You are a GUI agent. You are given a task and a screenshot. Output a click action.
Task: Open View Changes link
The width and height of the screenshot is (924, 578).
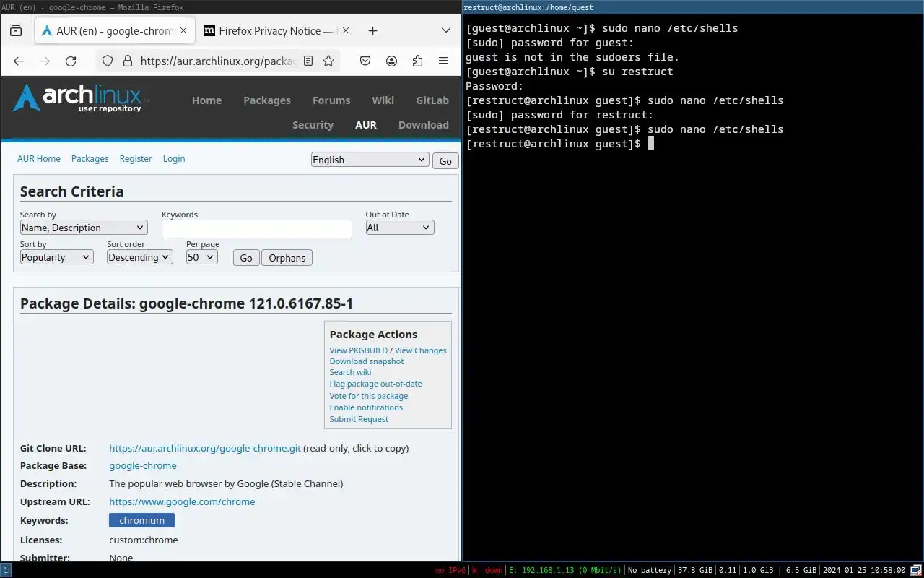pos(421,350)
